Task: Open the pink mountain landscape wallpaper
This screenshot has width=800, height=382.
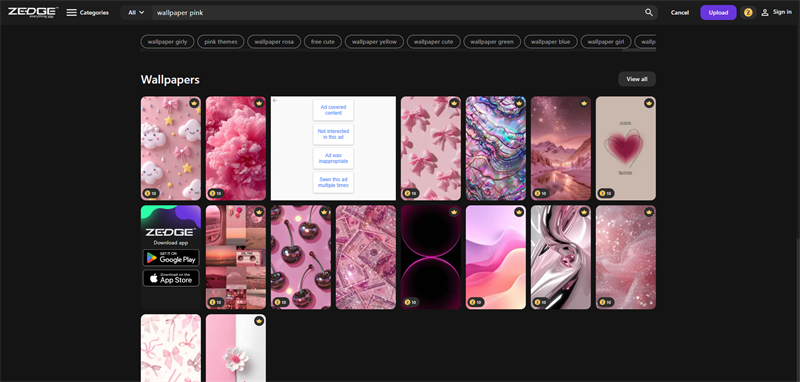Action: click(561, 148)
